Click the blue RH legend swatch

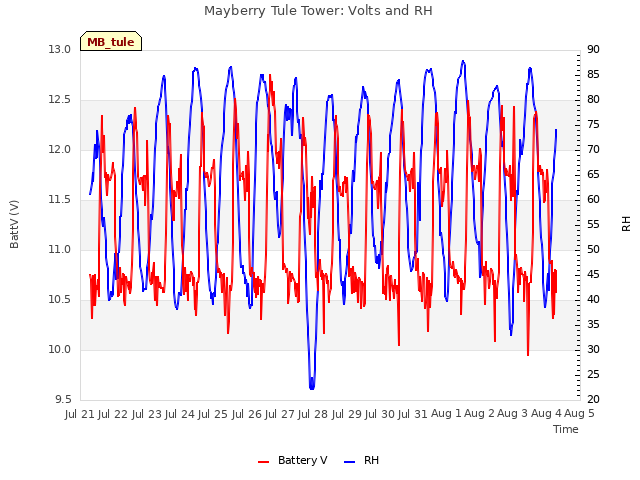350,462
